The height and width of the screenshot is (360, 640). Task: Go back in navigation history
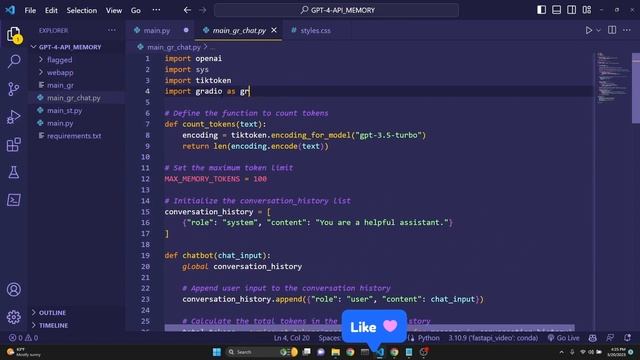tap(187, 10)
